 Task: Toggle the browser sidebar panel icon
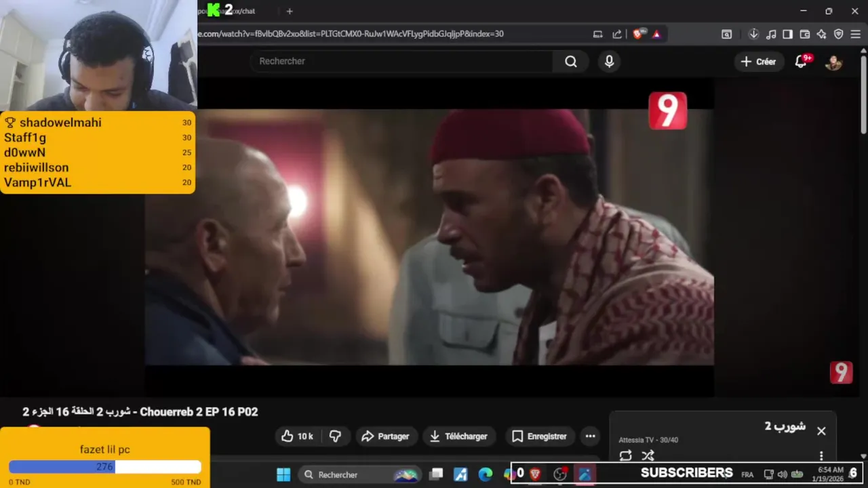click(787, 34)
